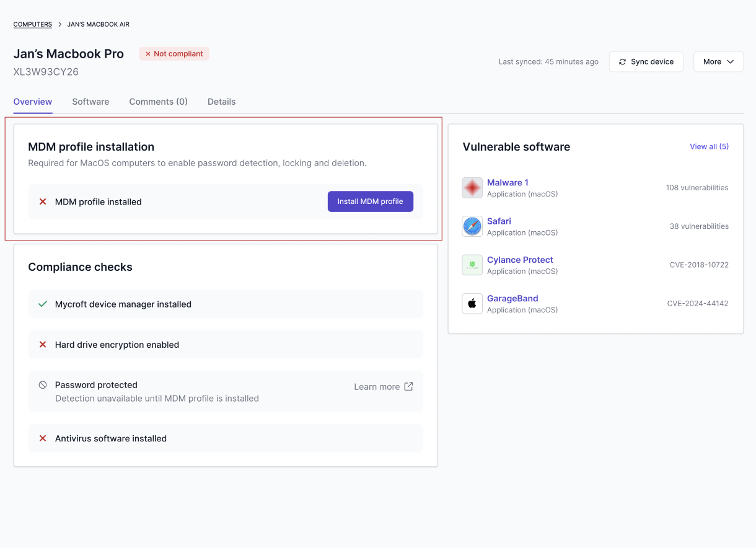Image resolution: width=756 pixels, height=548 pixels.
Task: Open the GarageBand application link
Action: click(512, 298)
